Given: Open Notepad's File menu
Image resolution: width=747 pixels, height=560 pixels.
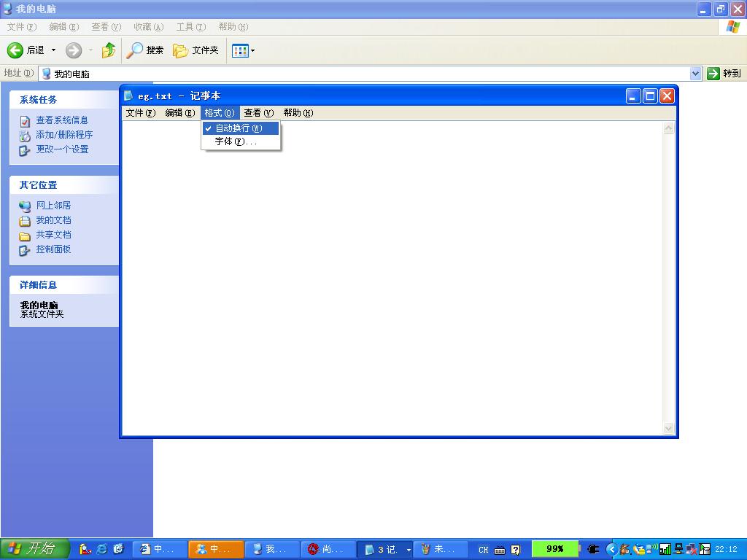Looking at the screenshot, I should click(x=140, y=113).
